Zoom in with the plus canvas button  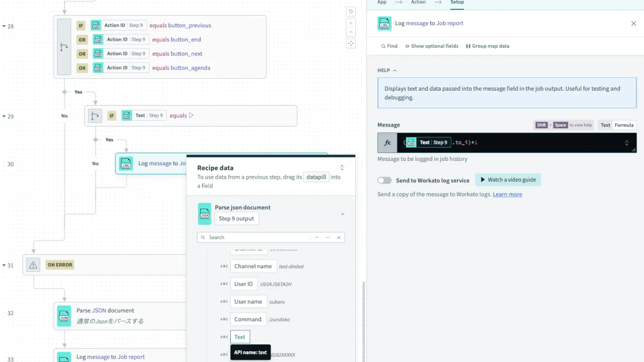click(x=351, y=23)
